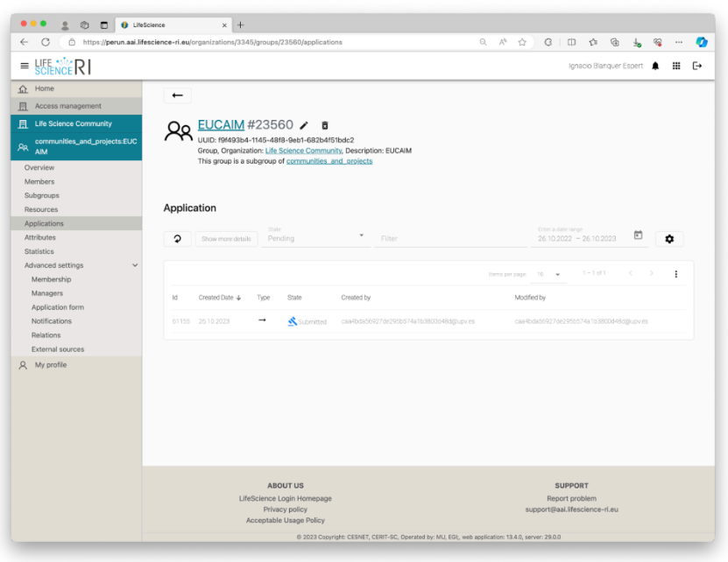Open the gear column settings icon

(669, 239)
